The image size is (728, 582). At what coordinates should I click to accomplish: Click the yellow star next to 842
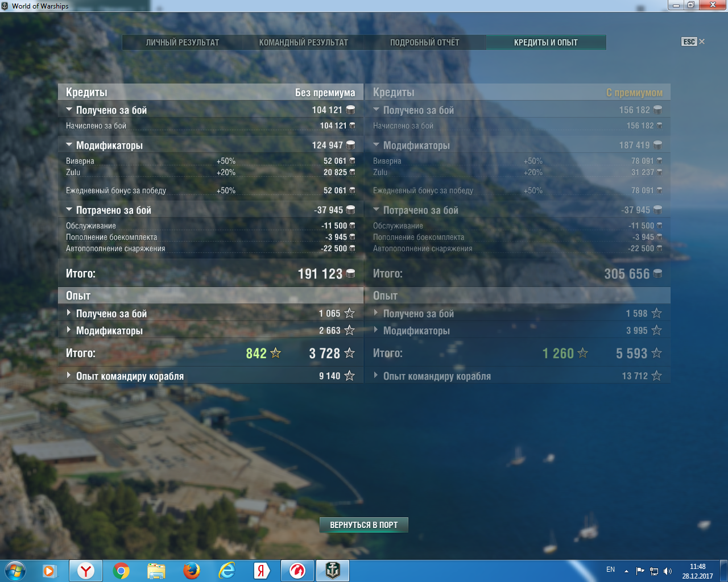pyautogui.click(x=276, y=353)
